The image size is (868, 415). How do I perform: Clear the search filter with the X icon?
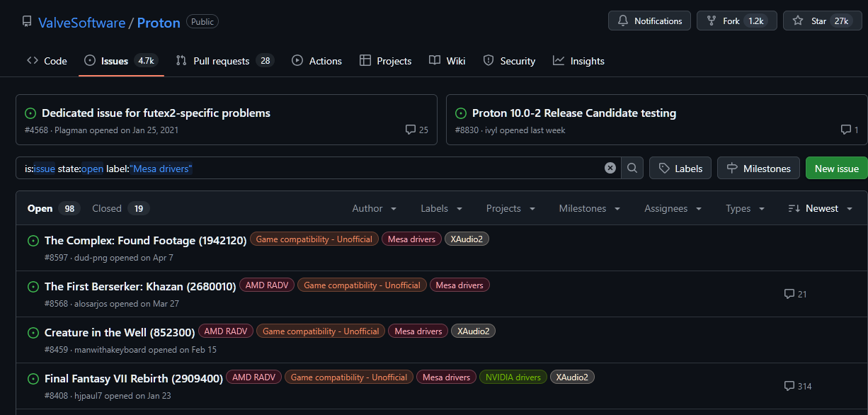pyautogui.click(x=610, y=168)
